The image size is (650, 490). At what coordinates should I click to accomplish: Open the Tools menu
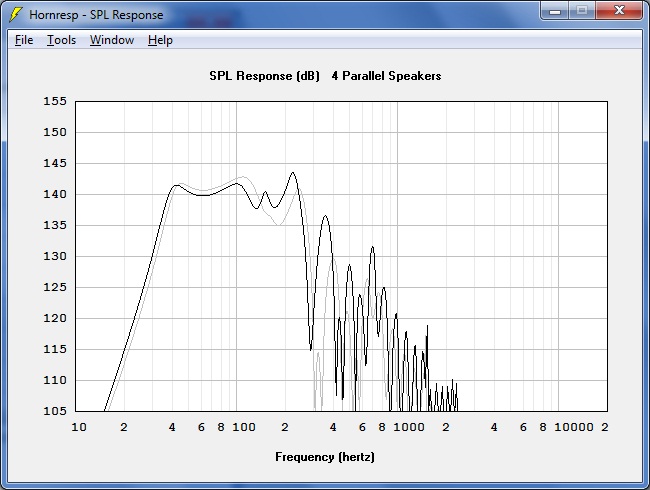pyautogui.click(x=61, y=40)
